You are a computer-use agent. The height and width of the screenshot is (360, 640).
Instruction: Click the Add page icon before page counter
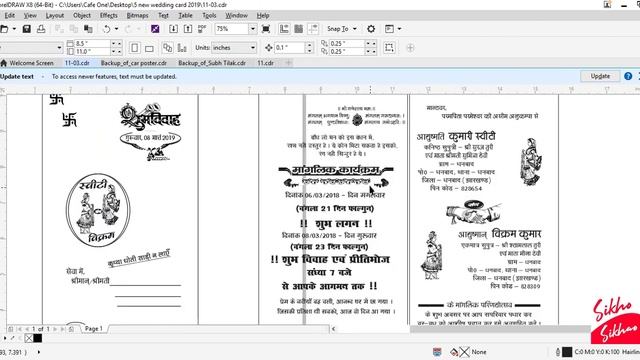click(11, 329)
